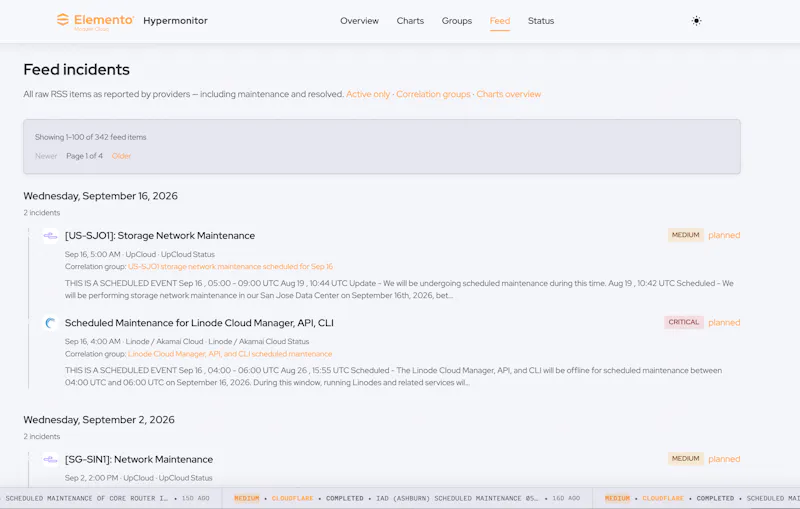This screenshot has height=509, width=800.
Task: Click the UpCloud icon beside US-SJO1 incident
Action: tap(50, 236)
